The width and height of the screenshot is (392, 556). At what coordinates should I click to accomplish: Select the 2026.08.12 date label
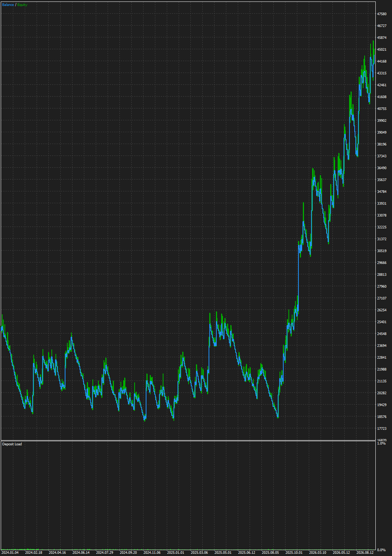365,553
